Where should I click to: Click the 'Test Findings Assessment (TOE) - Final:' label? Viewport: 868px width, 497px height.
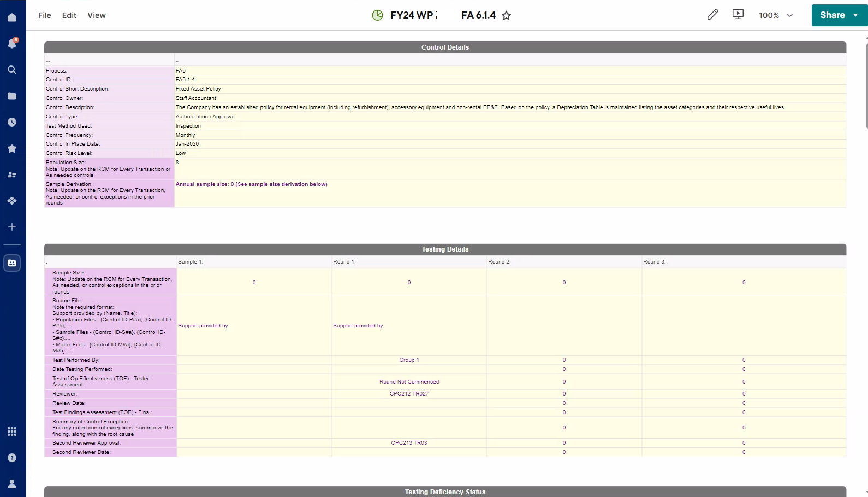point(102,412)
